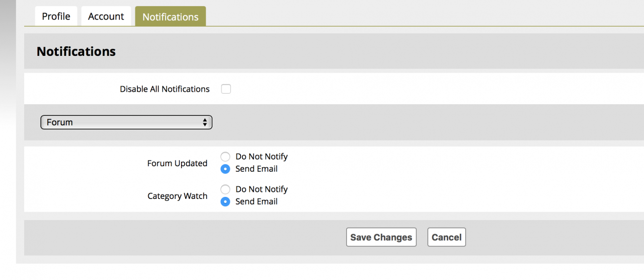This screenshot has height=280, width=644.
Task: Enable the Disable All Notifications checkbox
Action: coord(226,89)
